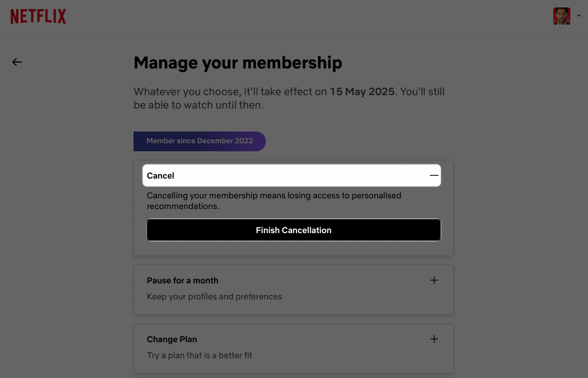588x378 pixels.
Task: Click the back arrow icon
Action: click(x=17, y=62)
